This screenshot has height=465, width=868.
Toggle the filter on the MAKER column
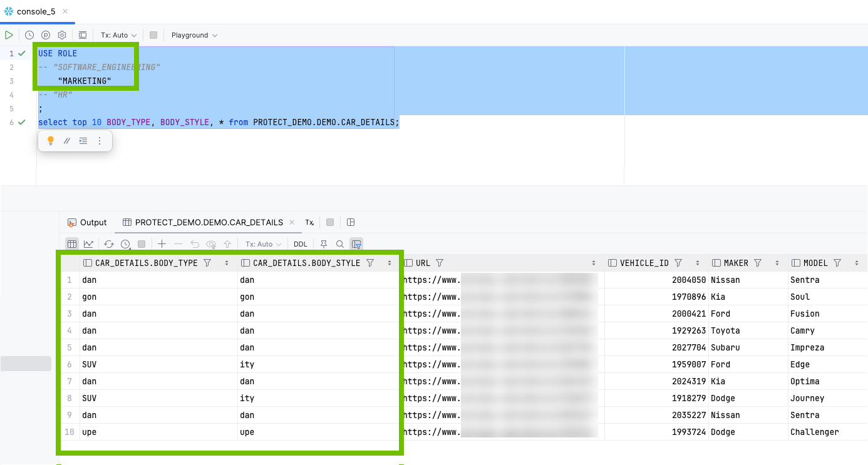coord(758,263)
